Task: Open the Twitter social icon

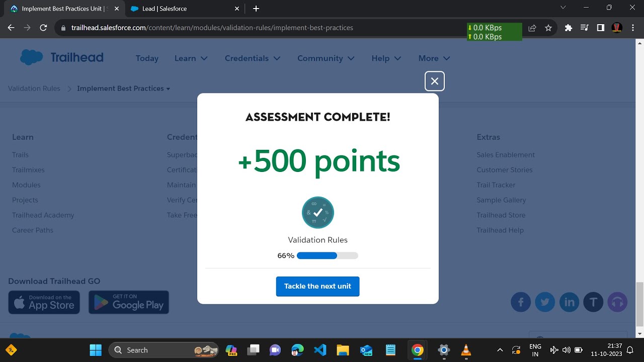Action: point(545,302)
